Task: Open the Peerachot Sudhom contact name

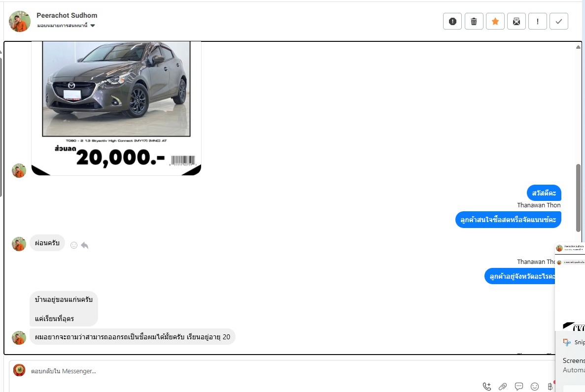Action: click(67, 15)
